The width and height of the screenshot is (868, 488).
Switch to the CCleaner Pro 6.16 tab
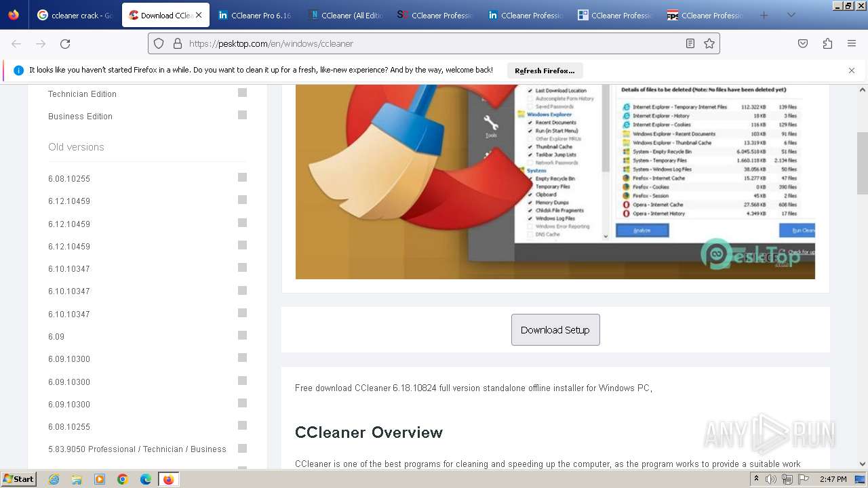(x=254, y=15)
